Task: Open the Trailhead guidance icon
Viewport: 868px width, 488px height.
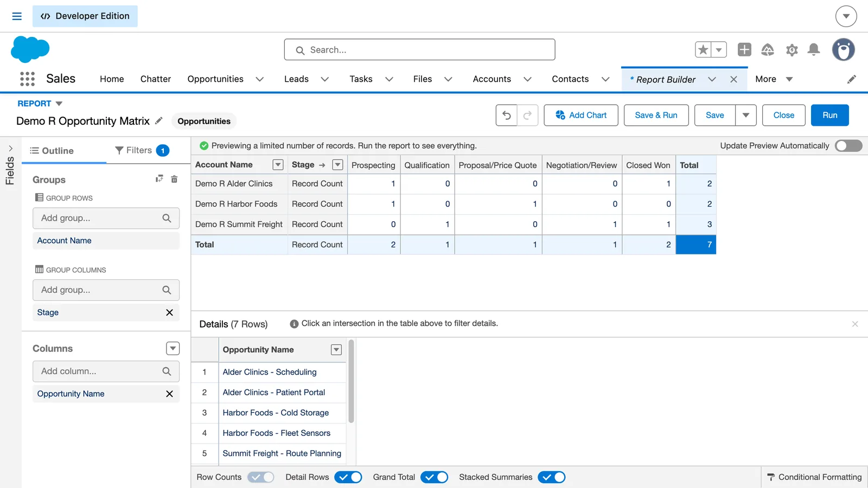Action: [x=768, y=50]
